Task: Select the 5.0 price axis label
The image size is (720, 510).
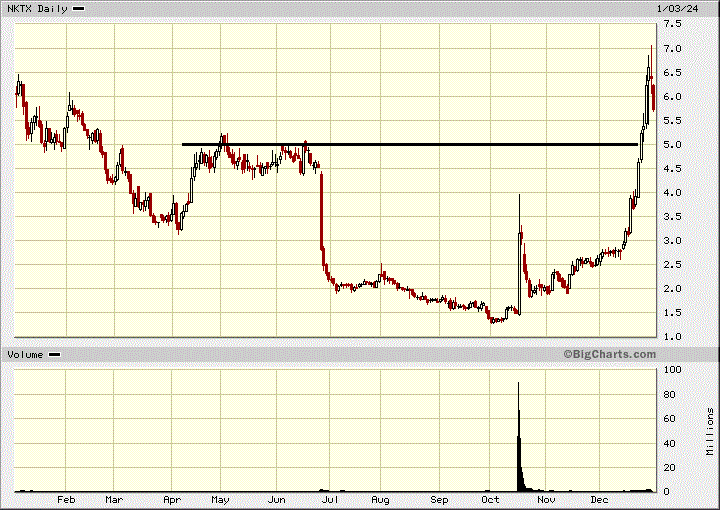Action: [672, 145]
